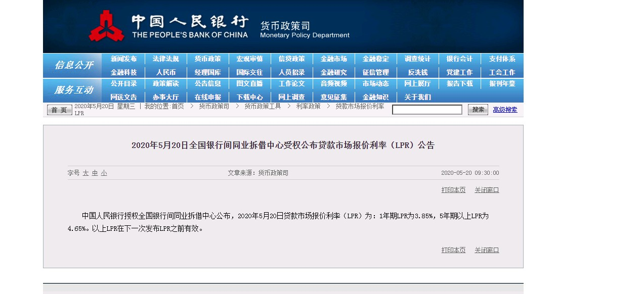Set font size to 中

(x=95, y=173)
